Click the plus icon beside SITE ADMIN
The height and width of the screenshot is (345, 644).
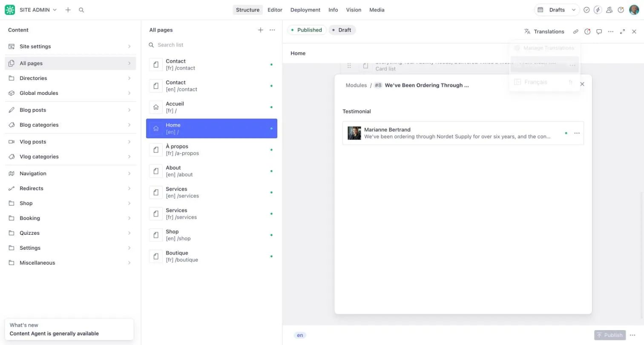68,10
